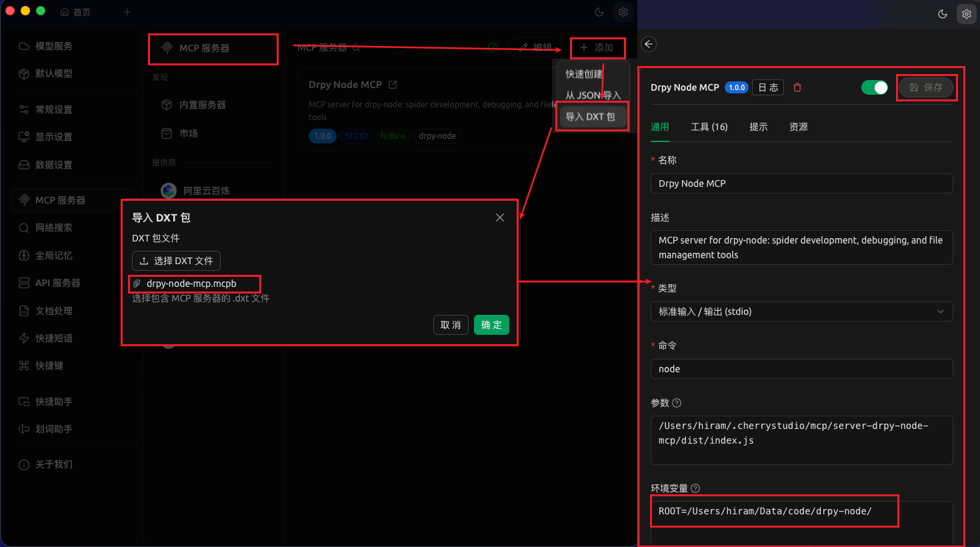The image size is (980, 547).
Task: Disable the Drpy Node MCP enable switch
Action: pyautogui.click(x=874, y=87)
